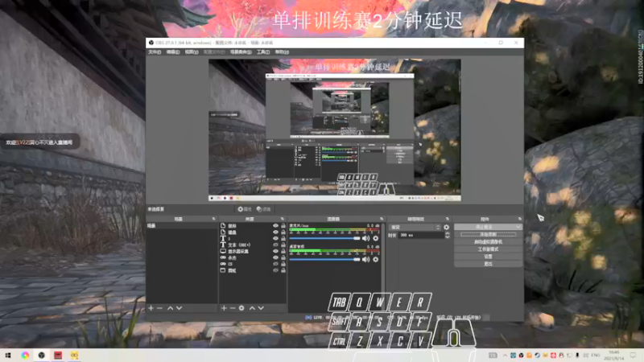Open 桌面音频 audio settings gear
The image size is (644, 362).
375,259
